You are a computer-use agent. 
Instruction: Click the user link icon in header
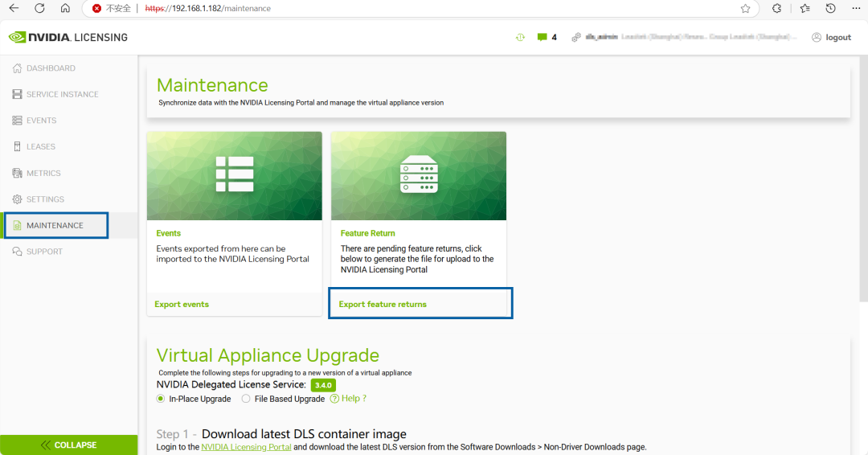pyautogui.click(x=575, y=37)
